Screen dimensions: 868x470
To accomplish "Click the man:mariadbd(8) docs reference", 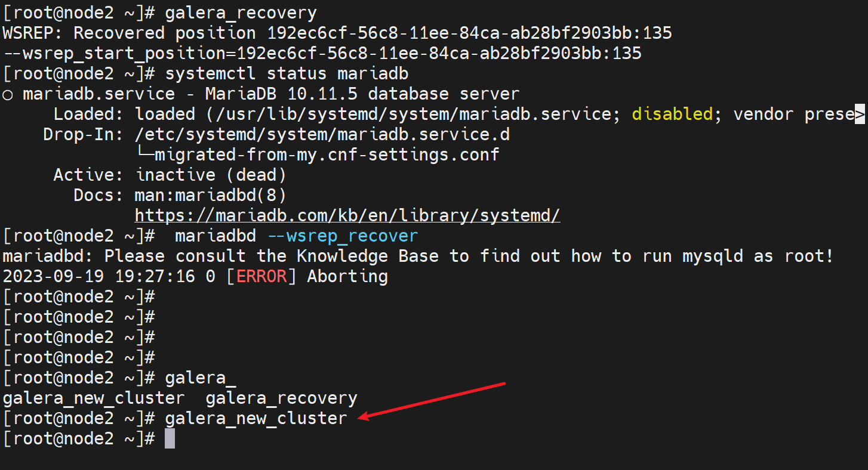I will pyautogui.click(x=210, y=195).
